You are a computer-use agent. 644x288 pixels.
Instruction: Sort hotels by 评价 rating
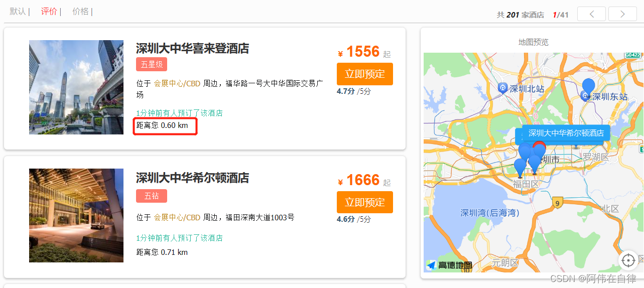pos(49,12)
